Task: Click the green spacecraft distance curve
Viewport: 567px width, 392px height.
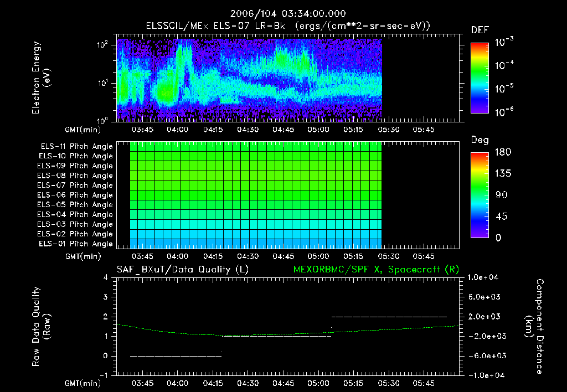Action: pos(287,334)
